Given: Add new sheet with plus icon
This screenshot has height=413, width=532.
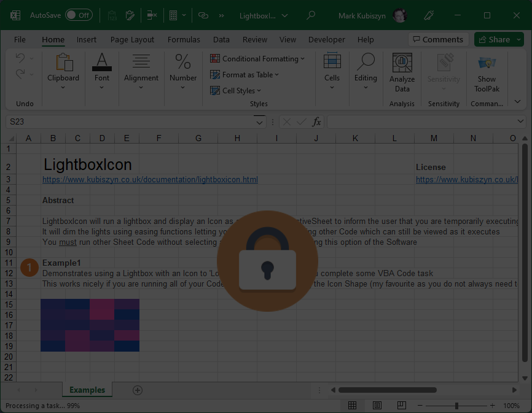Looking at the screenshot, I should pos(138,390).
